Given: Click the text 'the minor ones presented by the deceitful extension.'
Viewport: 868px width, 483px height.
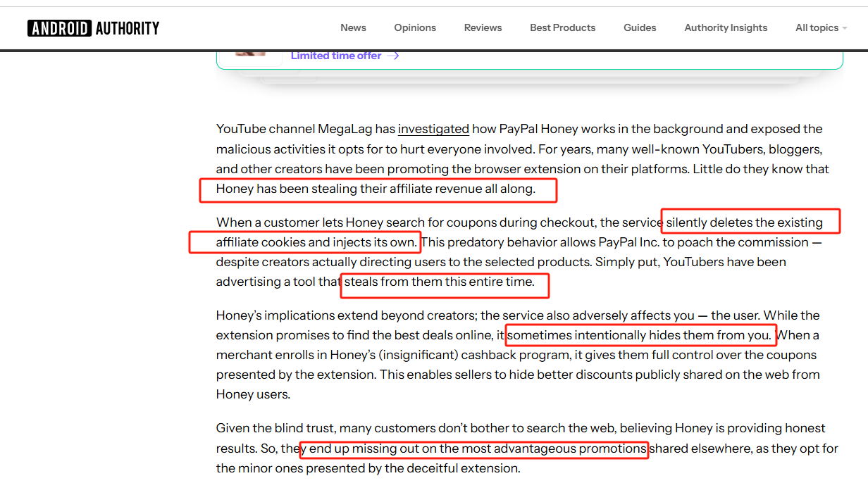Looking at the screenshot, I should 368,468.
